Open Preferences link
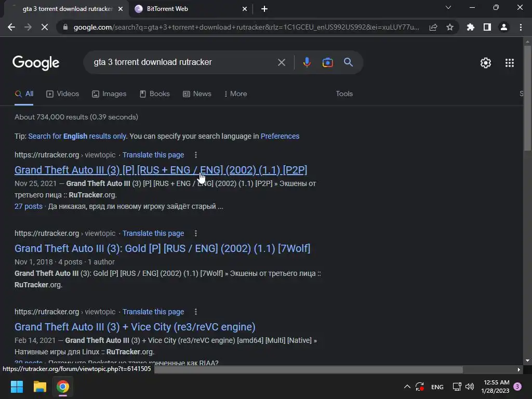The width and height of the screenshot is (532, 399). [280, 137]
